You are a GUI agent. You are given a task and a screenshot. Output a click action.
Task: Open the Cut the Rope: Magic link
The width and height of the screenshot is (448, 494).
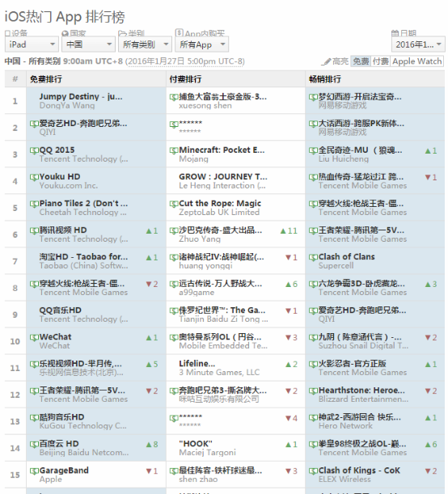click(220, 204)
